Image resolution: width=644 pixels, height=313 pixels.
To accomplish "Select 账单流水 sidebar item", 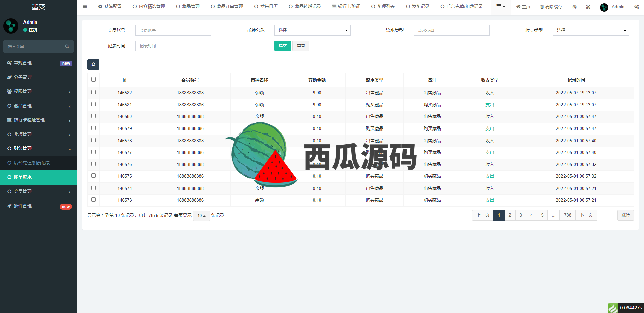I will 39,177.
